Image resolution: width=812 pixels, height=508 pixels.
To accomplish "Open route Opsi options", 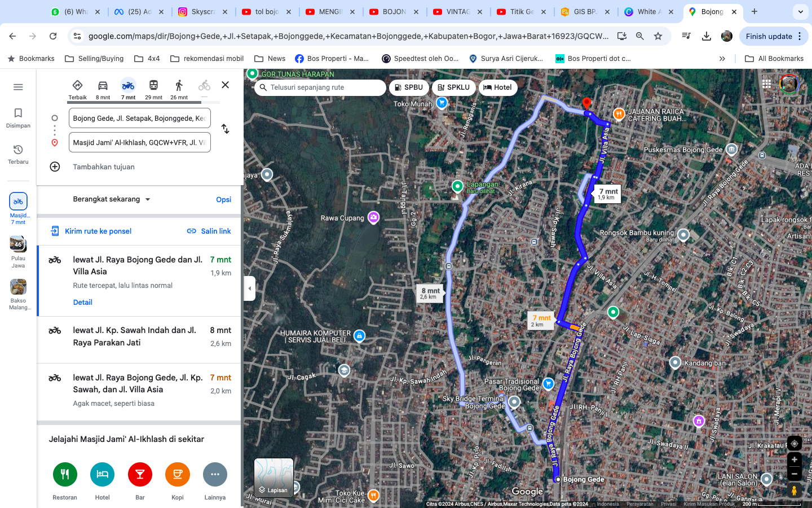I will (224, 199).
